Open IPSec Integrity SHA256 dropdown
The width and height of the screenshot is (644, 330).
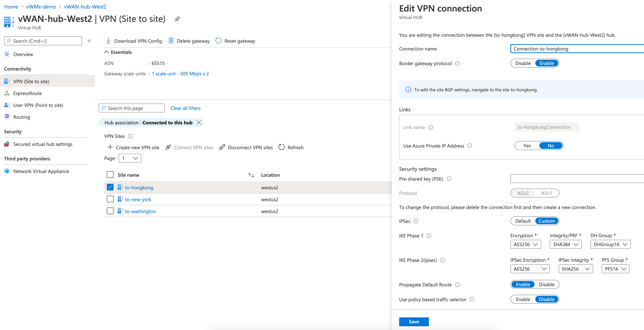coord(576,269)
